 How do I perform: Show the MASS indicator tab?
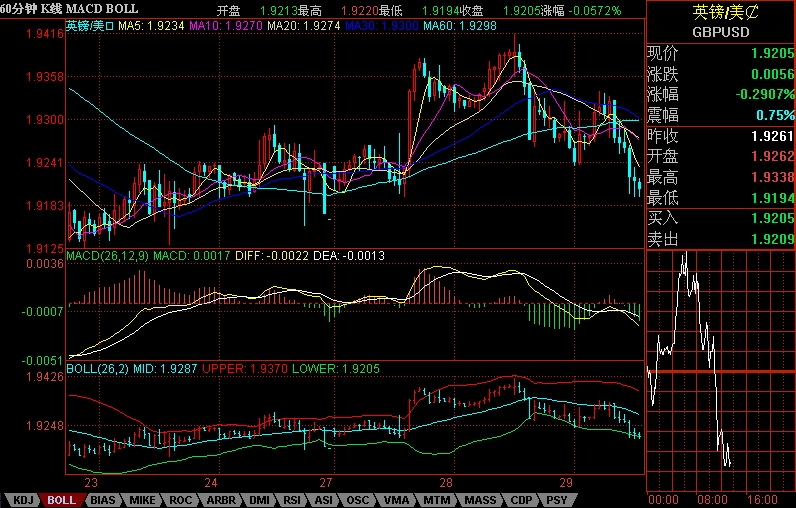click(x=479, y=499)
